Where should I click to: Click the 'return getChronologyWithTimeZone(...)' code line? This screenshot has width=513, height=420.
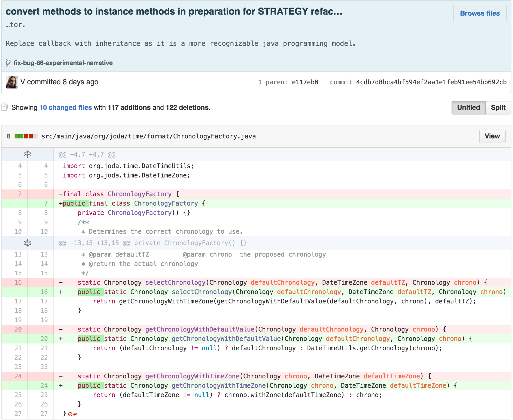pos(285,301)
